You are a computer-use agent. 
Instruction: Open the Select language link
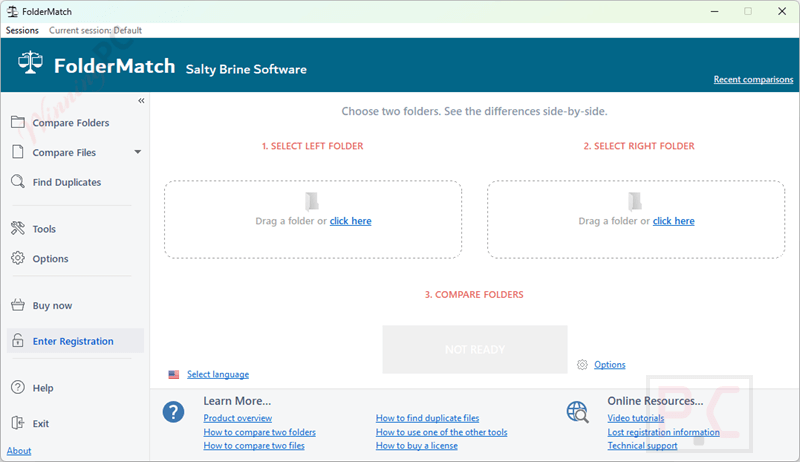tap(218, 374)
